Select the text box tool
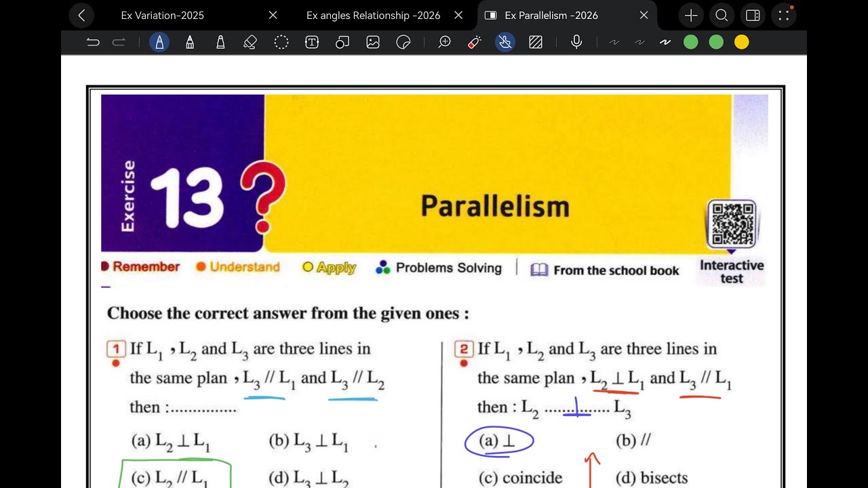The width and height of the screenshot is (868, 488). click(312, 43)
